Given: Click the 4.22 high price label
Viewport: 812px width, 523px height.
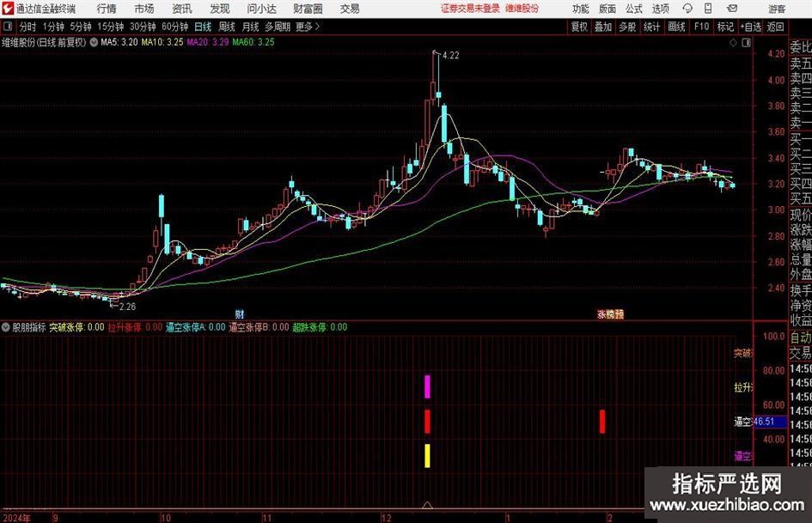Looking at the screenshot, I should [x=450, y=56].
